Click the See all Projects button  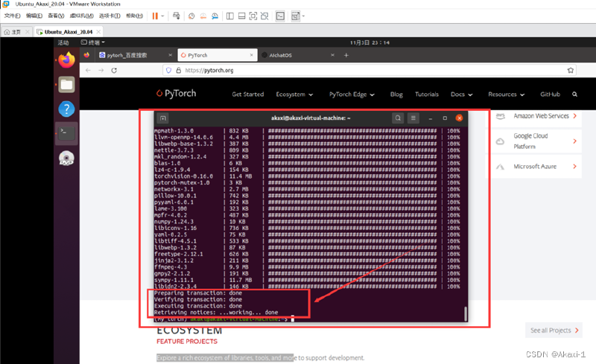pyautogui.click(x=554, y=331)
